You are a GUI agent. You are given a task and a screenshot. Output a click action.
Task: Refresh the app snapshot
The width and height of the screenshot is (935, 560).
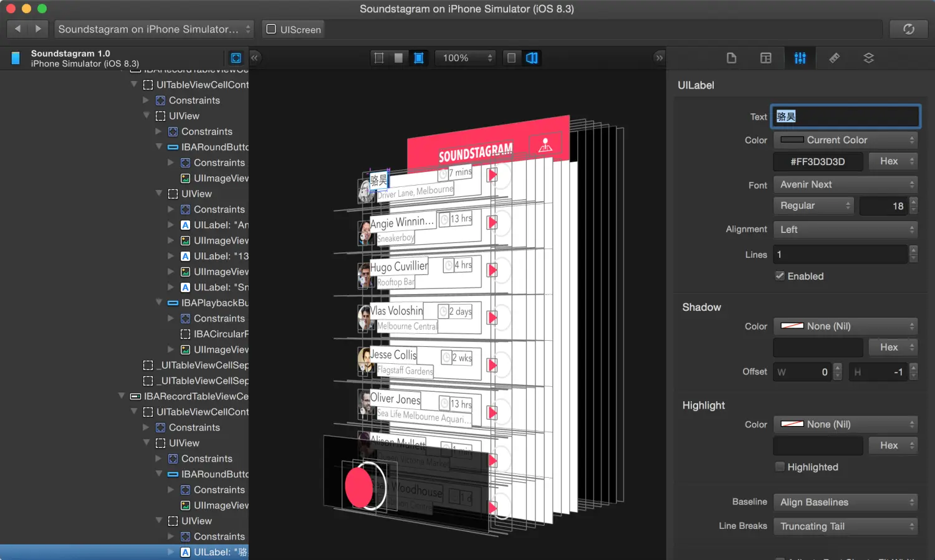click(909, 29)
